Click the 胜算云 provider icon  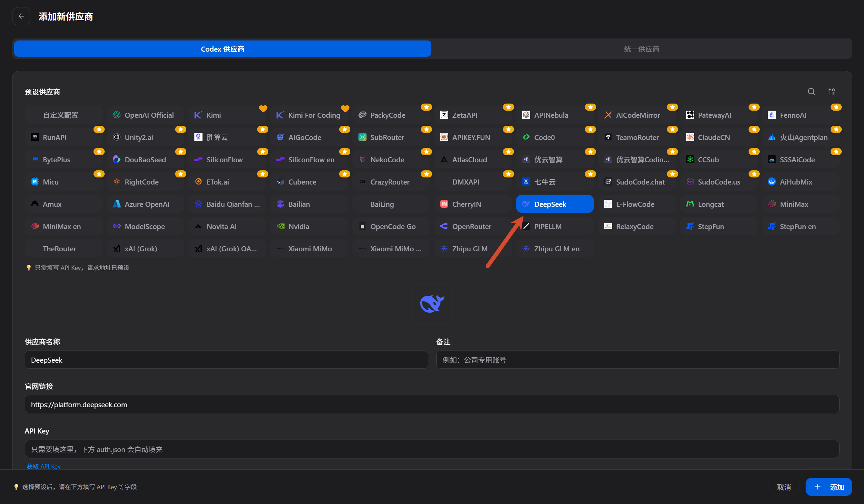198,137
